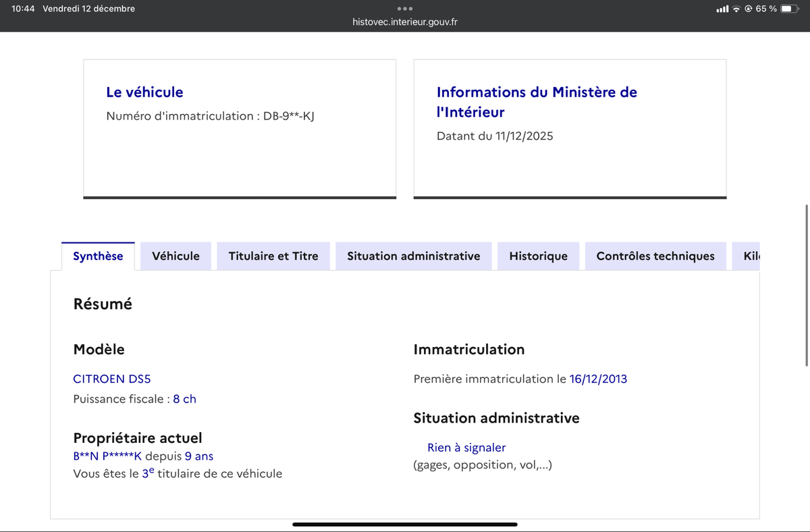Click the Situation administrative section heading
This screenshot has height=532, width=810.
[x=496, y=418]
